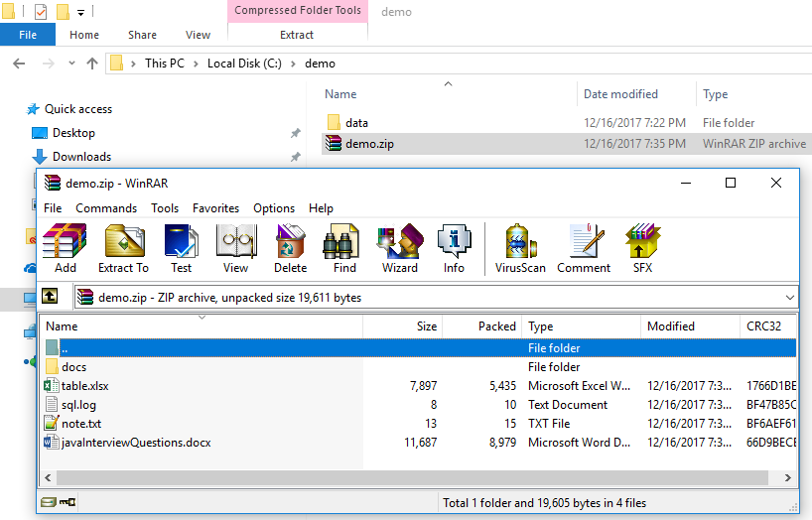
Task: Click the Delete toolbar icon
Action: (290, 248)
